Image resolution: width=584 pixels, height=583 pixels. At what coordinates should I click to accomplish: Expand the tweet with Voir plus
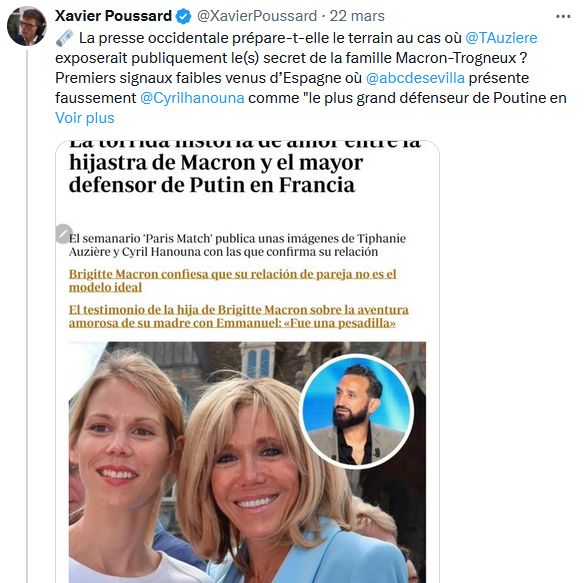pos(85,118)
